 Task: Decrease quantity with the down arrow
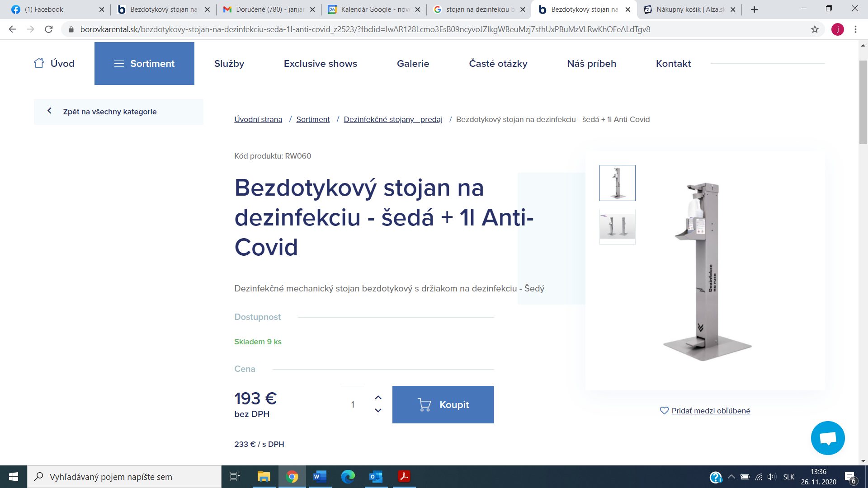(x=378, y=410)
